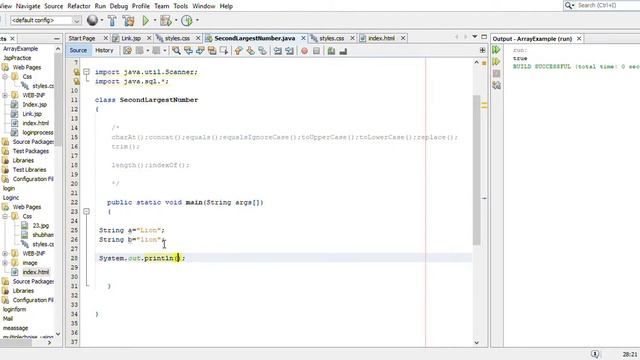Viewport: 640px width, 360px height.
Task: Click the Build Project hammer icon
Action: 112,20
